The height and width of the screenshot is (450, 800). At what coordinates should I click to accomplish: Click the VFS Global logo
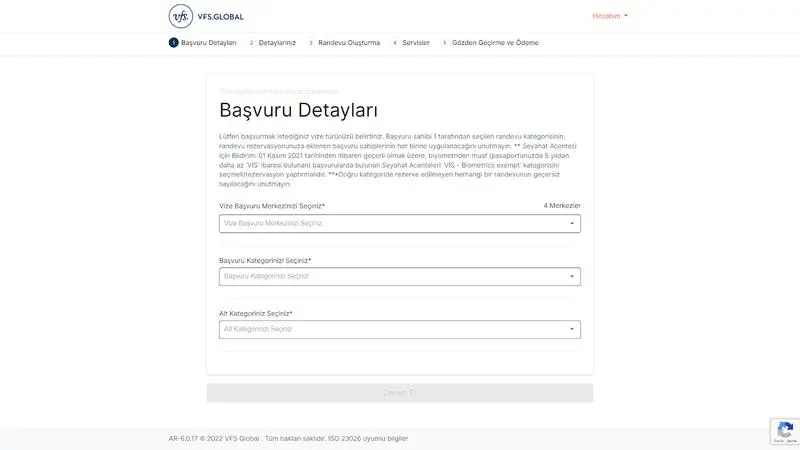click(x=206, y=16)
